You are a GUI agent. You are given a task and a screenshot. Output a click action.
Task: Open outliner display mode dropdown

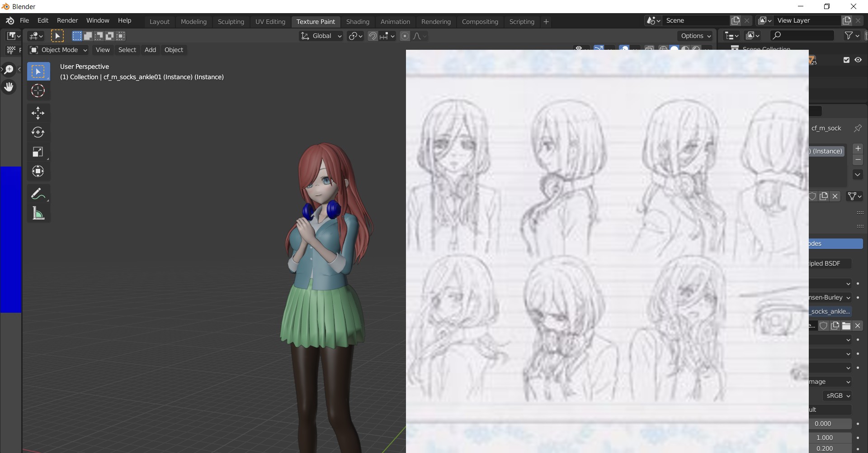tap(753, 35)
